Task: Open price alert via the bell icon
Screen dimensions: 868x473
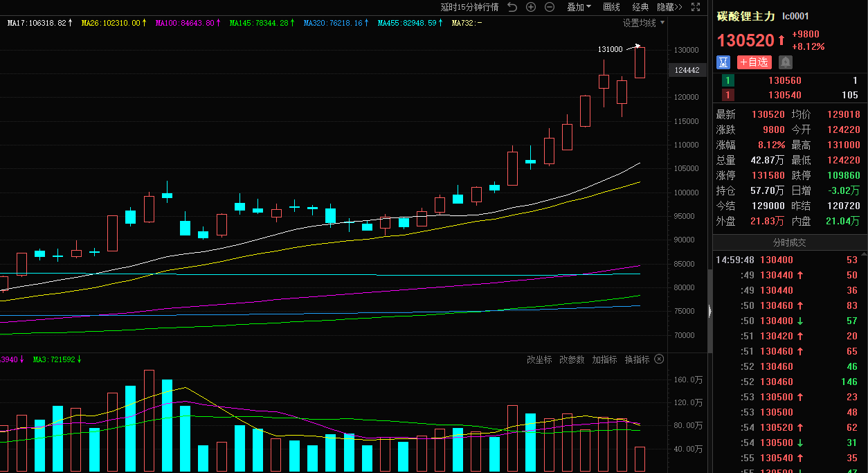Action: [x=785, y=62]
